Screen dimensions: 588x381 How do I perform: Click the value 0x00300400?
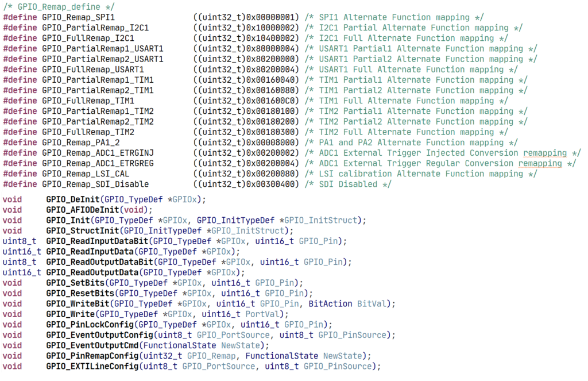tap(270, 184)
